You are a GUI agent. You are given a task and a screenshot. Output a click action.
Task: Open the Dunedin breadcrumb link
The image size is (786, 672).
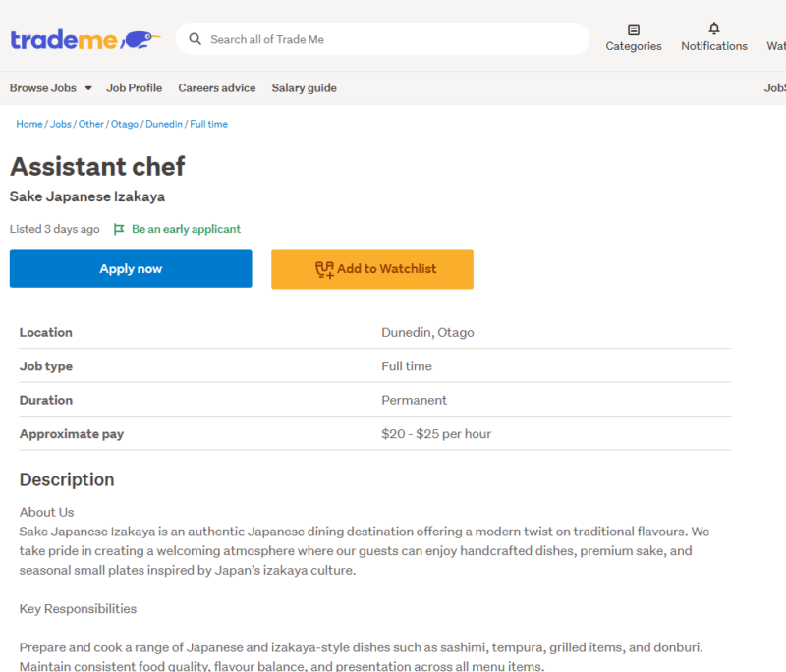click(163, 124)
